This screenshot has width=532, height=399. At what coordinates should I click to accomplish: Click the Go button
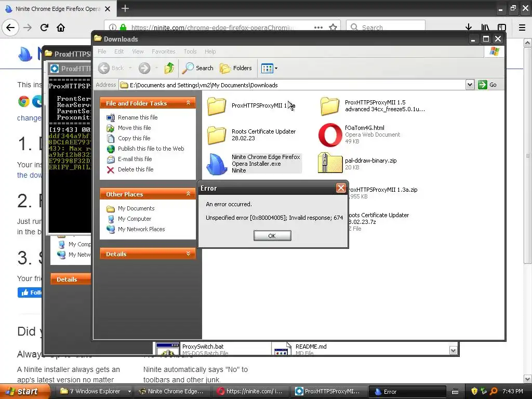coord(487,85)
